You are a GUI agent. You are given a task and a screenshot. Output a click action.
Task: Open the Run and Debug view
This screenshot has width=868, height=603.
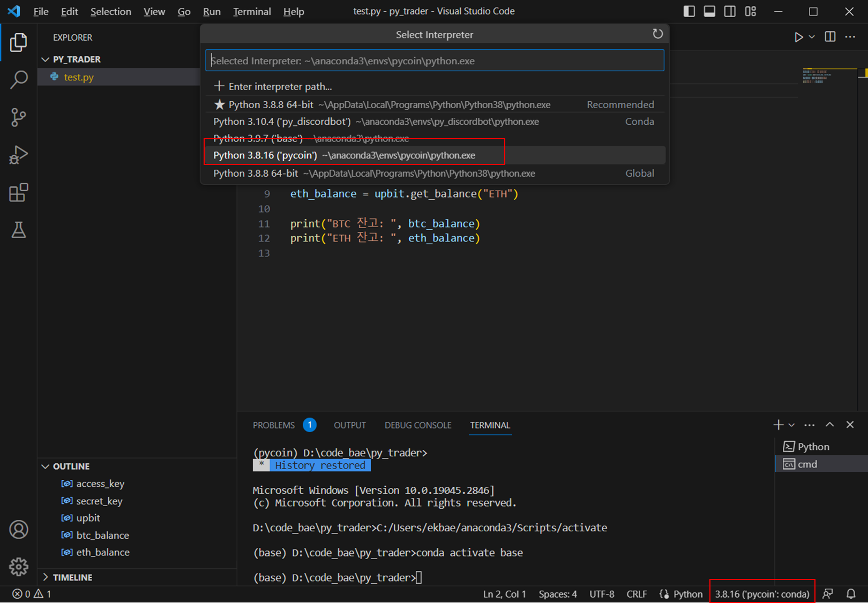(18, 155)
